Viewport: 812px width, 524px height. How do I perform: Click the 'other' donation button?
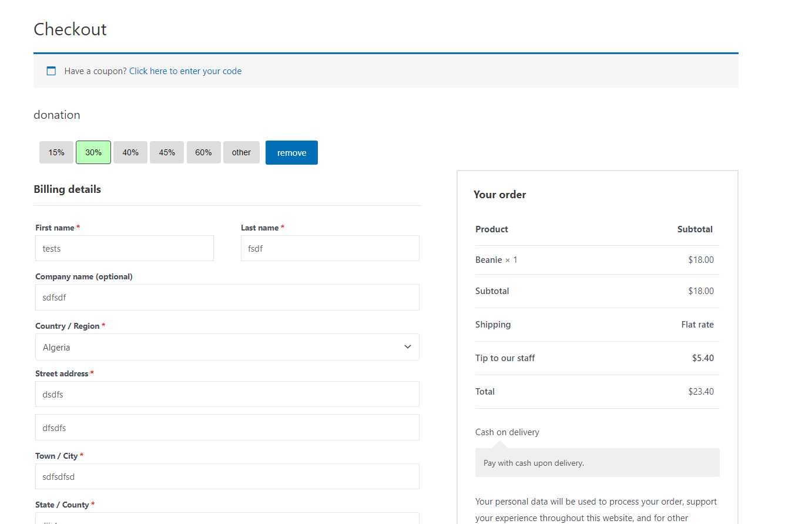coord(241,152)
